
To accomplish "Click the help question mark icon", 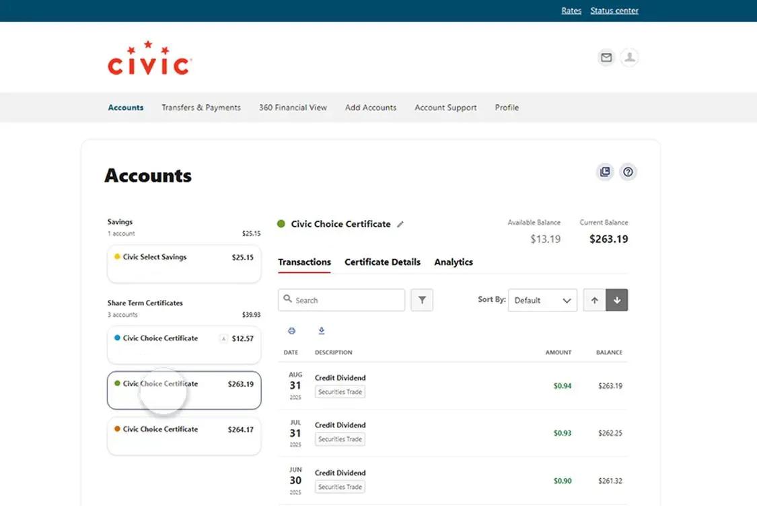I will 628,172.
